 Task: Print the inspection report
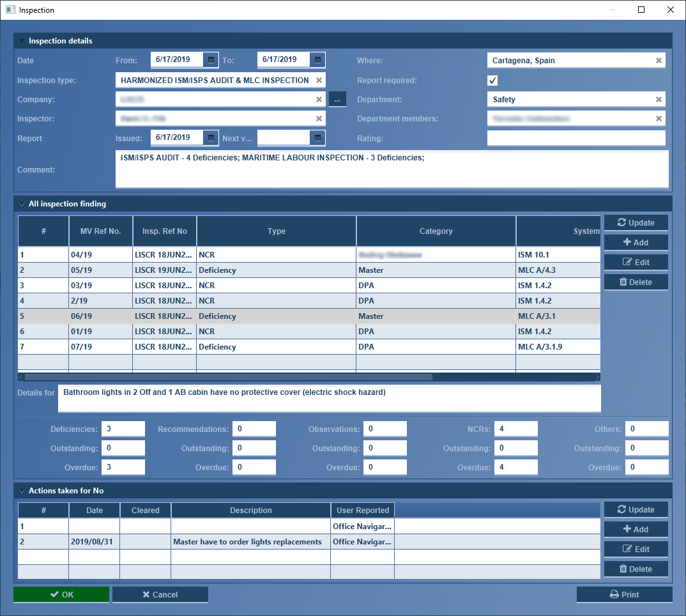(624, 594)
